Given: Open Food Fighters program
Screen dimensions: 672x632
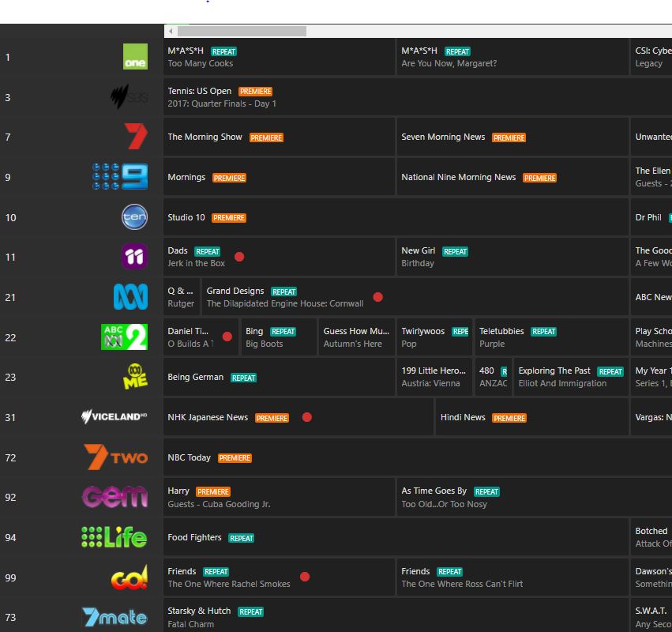Looking at the screenshot, I should (396, 538).
